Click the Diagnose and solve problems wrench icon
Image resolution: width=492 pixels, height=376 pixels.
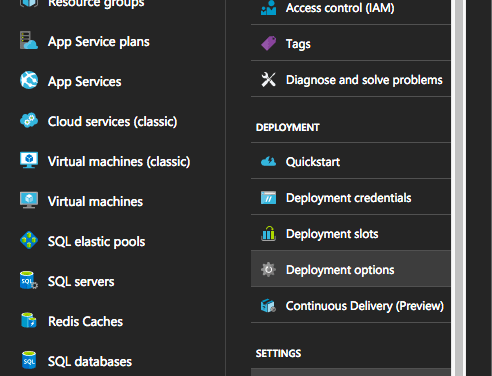pyautogui.click(x=268, y=80)
